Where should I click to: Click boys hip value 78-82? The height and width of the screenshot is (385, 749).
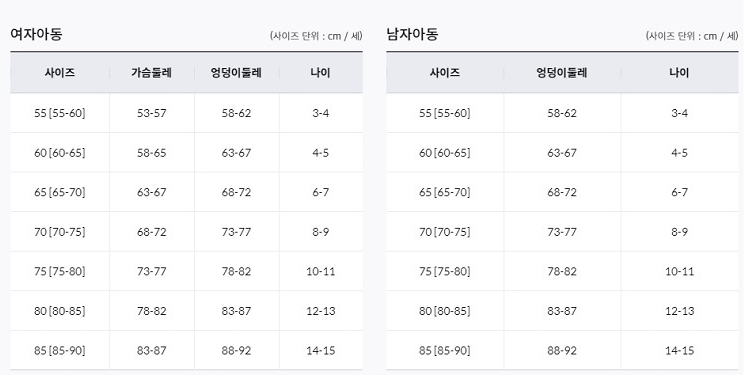tap(562, 271)
